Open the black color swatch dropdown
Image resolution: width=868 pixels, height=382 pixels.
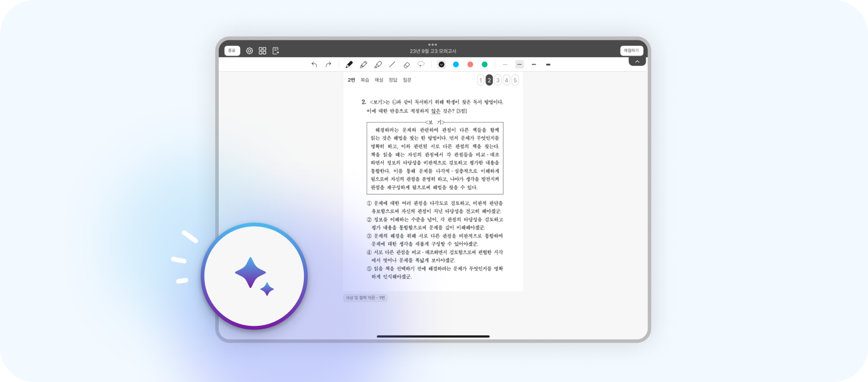(442, 64)
